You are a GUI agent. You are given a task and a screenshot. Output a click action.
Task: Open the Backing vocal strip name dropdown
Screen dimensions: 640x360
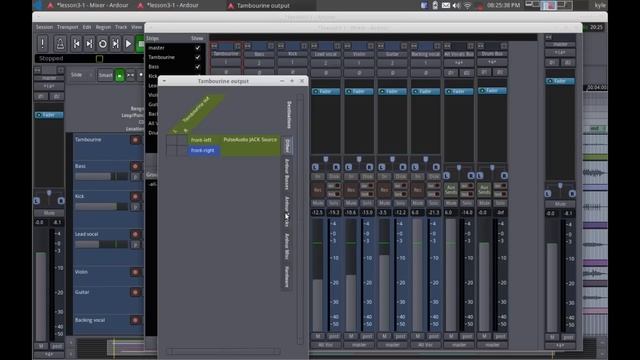pos(425,54)
